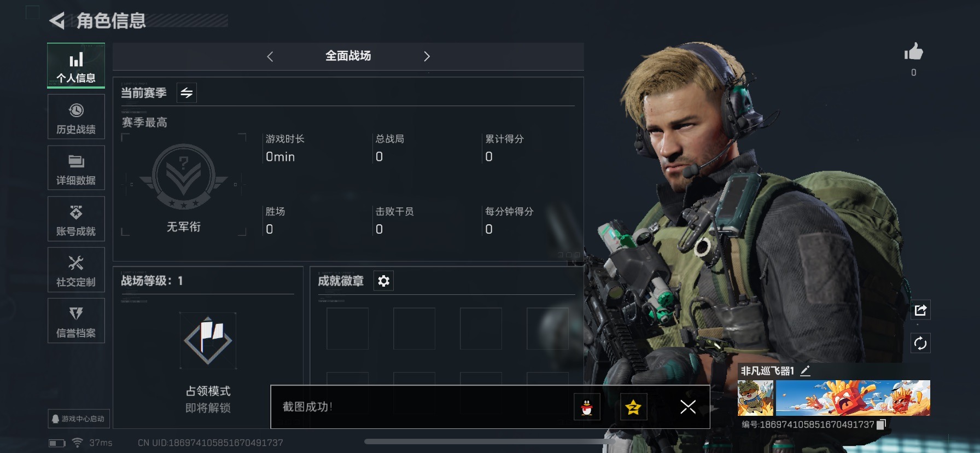
Task: Toggle the 当前赛季 season switch button
Action: pyautogui.click(x=186, y=93)
